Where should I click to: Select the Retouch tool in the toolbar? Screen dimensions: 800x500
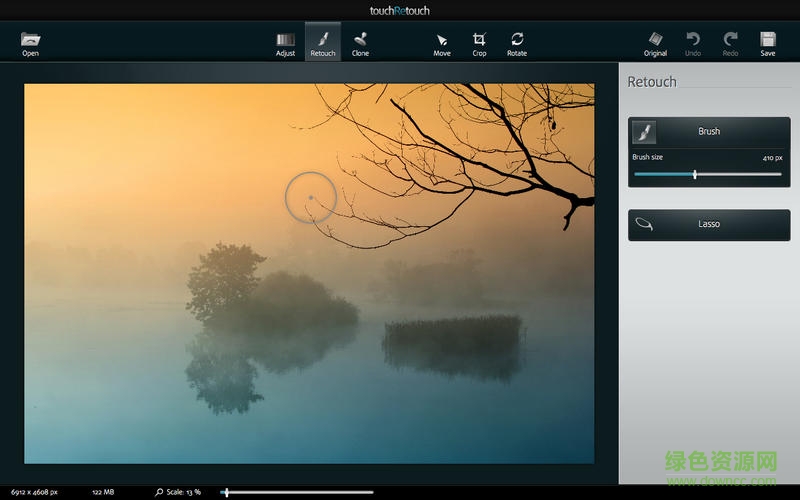coord(322,43)
